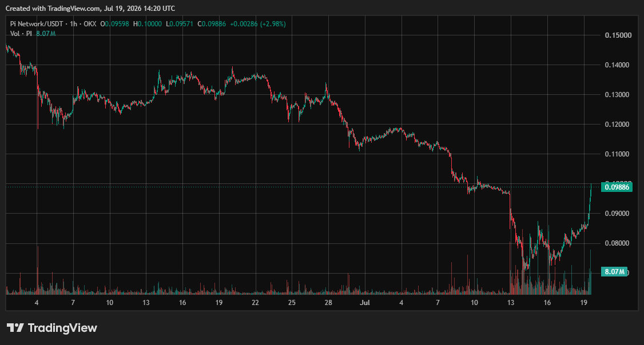The height and width of the screenshot is (345, 644).
Task: Click the 8.07M volume value in the legend
Action: (x=46, y=34)
